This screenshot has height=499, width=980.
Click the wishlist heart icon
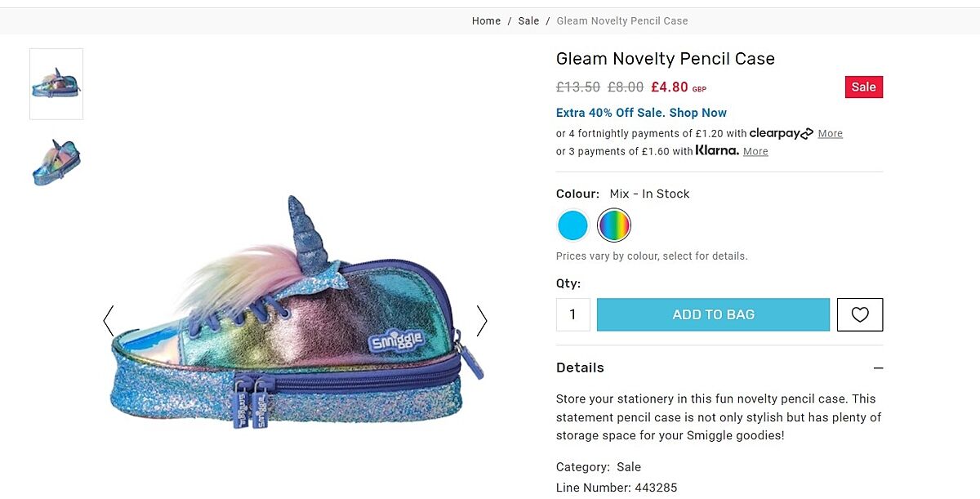pyautogui.click(x=860, y=314)
